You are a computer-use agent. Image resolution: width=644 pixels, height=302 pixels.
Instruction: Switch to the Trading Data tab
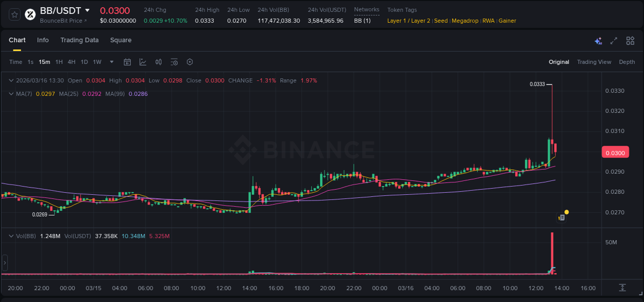click(79, 40)
